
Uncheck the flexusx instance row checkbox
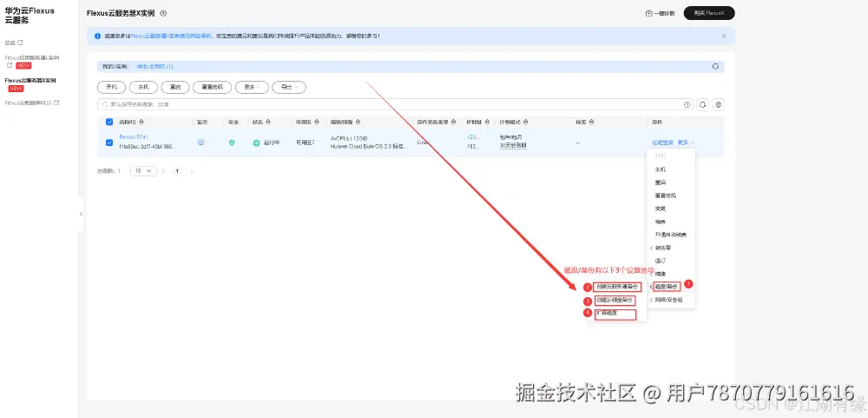tap(109, 143)
